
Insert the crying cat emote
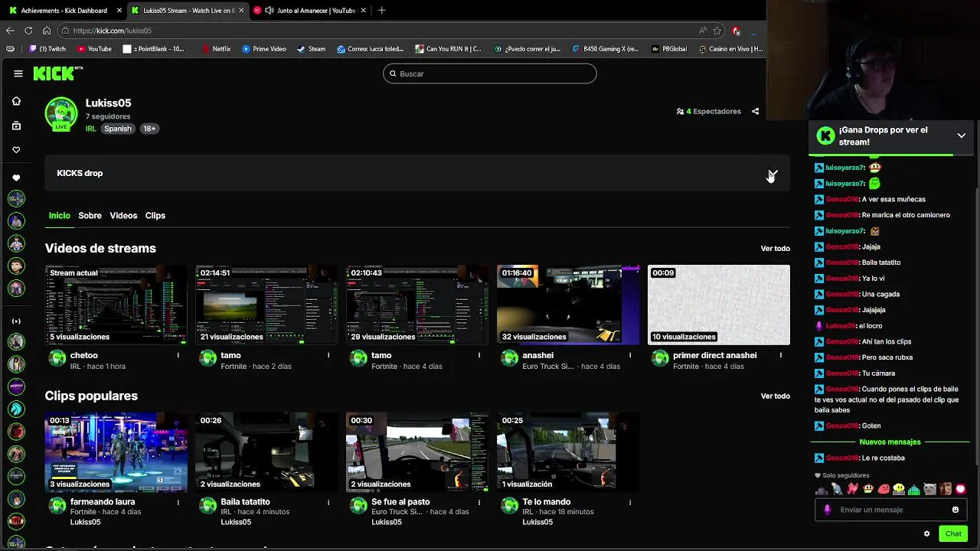coord(929,489)
